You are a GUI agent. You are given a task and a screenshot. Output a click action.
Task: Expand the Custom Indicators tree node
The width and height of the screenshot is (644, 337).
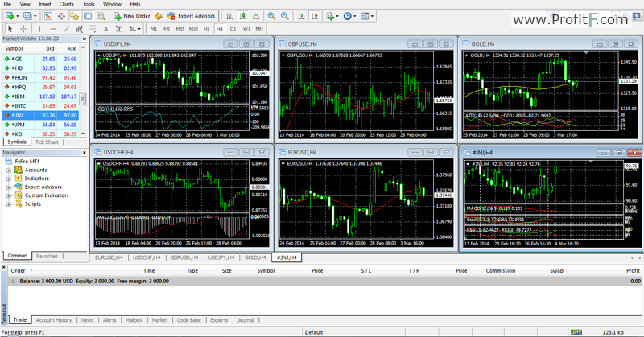[x=9, y=195]
